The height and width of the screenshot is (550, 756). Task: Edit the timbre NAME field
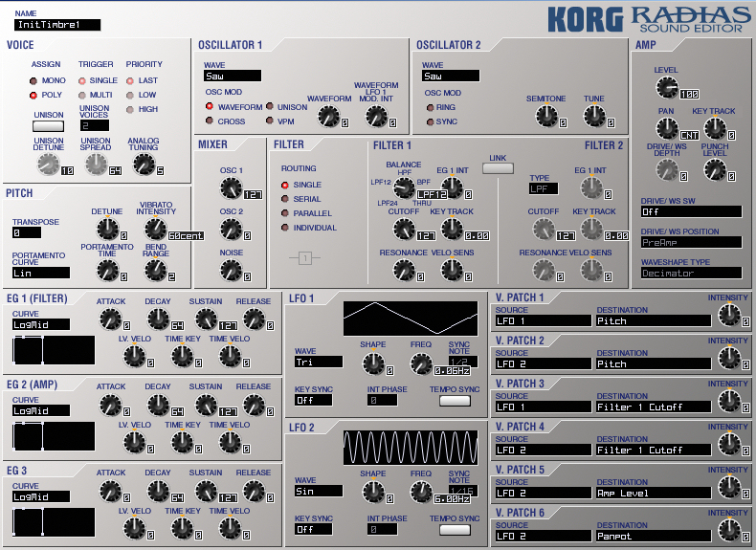pos(57,25)
